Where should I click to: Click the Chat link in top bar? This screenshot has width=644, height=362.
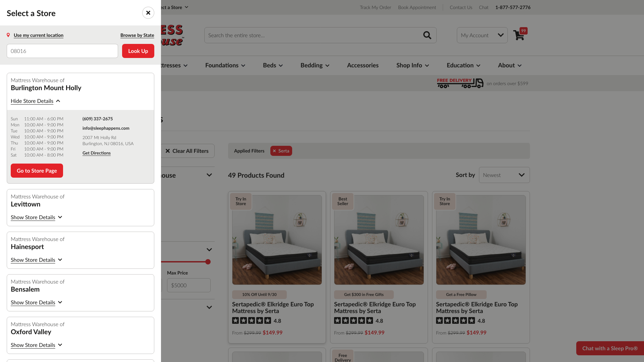pyautogui.click(x=483, y=7)
